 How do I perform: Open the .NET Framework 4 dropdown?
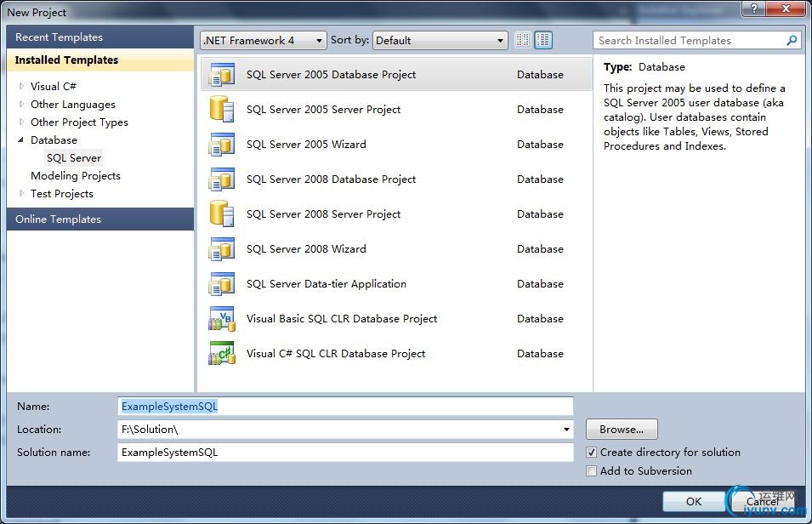pyautogui.click(x=263, y=41)
